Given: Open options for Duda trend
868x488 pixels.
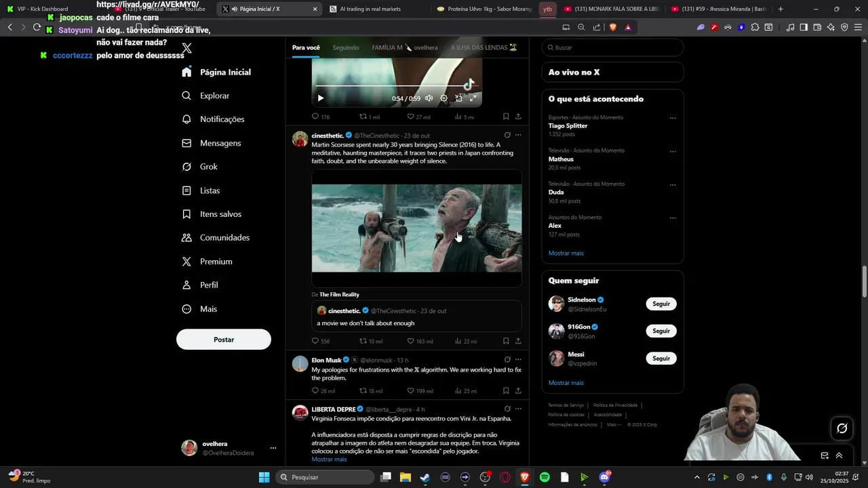Looking at the screenshot, I should click(673, 184).
